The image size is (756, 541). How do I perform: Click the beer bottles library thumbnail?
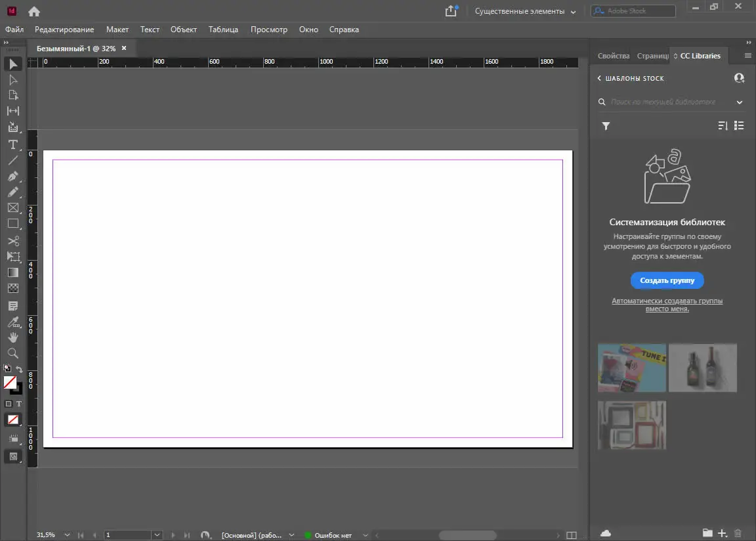(x=703, y=368)
